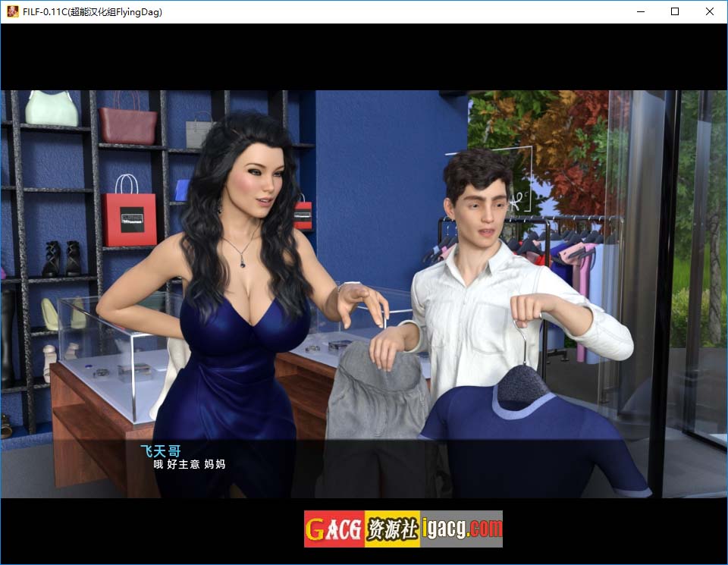This screenshot has height=565, width=728.
Task: Advance the dialogue line 哦 好主意 妈妈
Action: (190, 464)
